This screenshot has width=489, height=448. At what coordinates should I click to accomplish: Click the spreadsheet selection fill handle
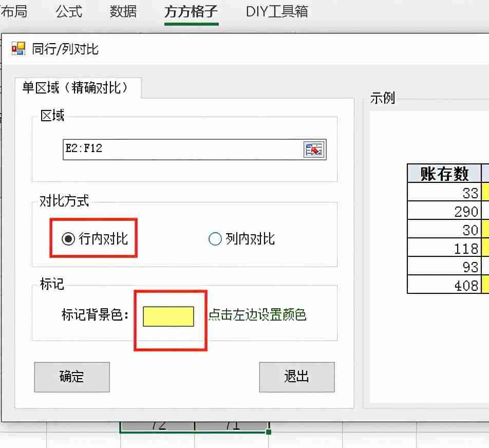[269, 432]
